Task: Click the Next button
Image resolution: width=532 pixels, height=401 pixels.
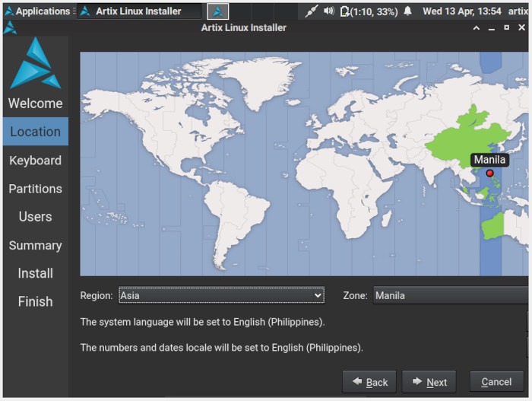Action: pyautogui.click(x=429, y=382)
